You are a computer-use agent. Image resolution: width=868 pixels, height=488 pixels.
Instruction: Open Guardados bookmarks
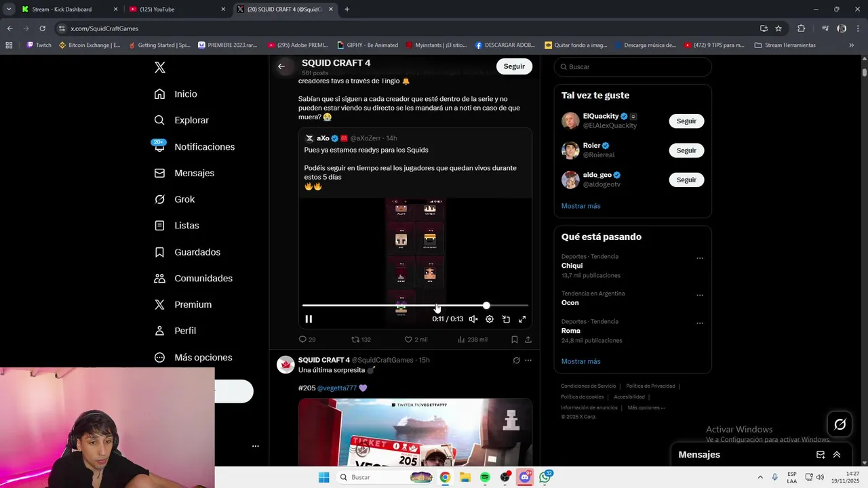(x=187, y=252)
